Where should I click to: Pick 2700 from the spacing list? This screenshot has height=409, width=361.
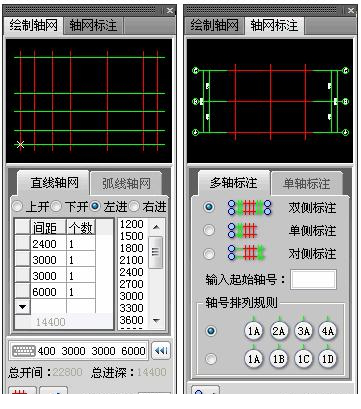(131, 284)
